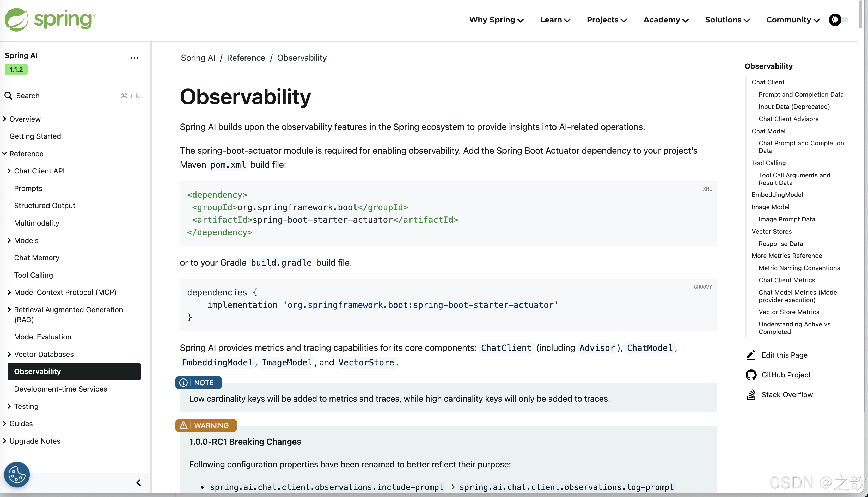This screenshot has height=497, width=868.
Task: Click the 1.1.2 version badge
Action: [x=16, y=70]
